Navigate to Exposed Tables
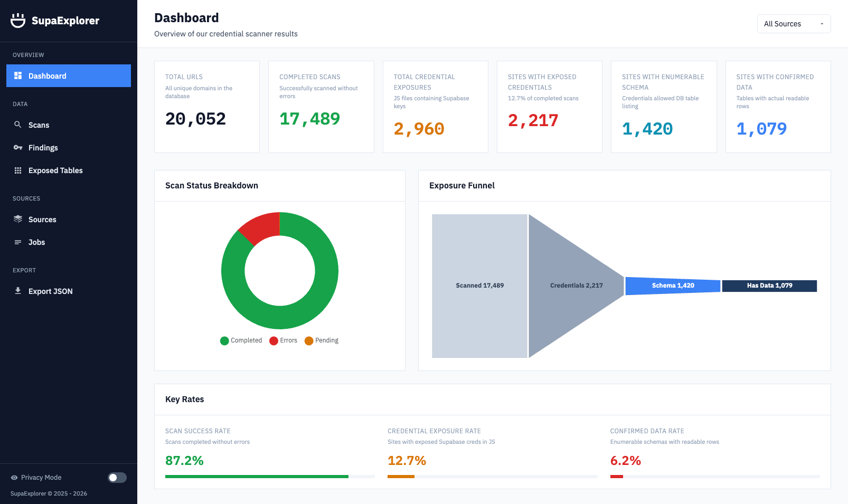This screenshot has width=848, height=504. click(x=55, y=170)
